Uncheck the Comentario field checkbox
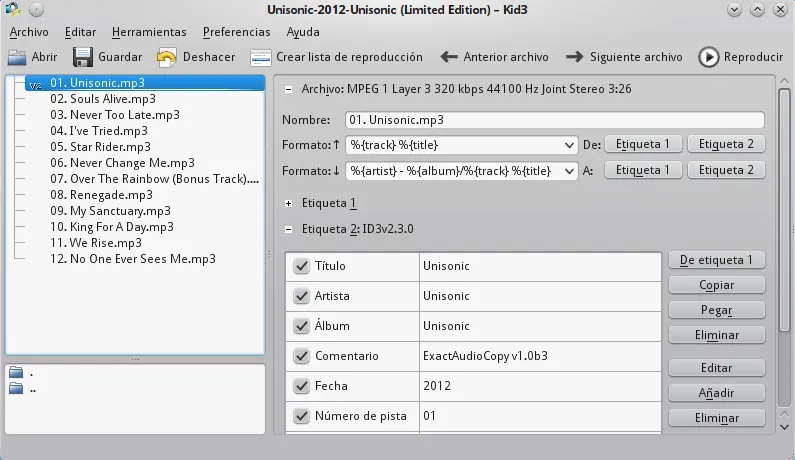Viewport: 795px width, 460px height. point(301,356)
